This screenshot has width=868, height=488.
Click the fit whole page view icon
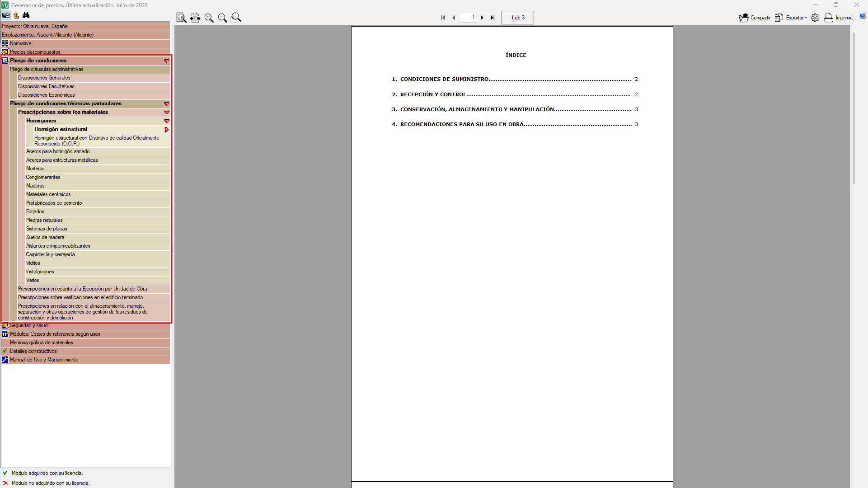[182, 18]
